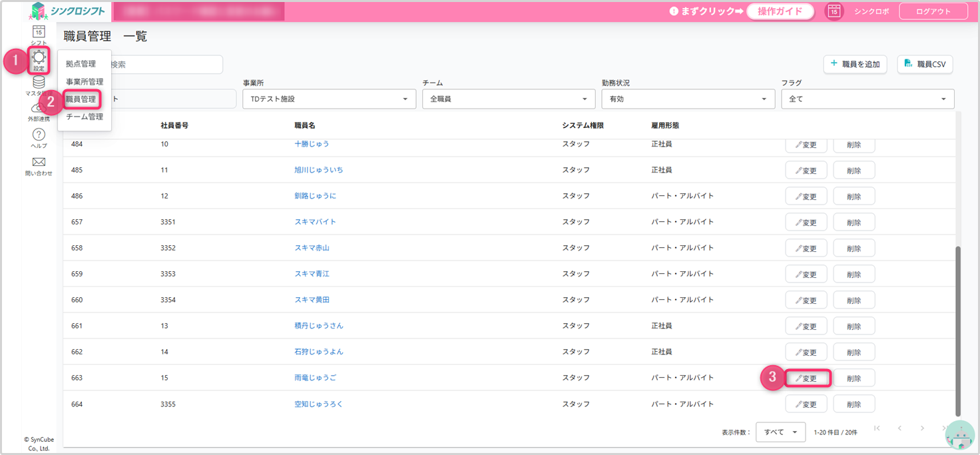Click the robot chat assistant icon
Viewport: 980px width, 455px height.
[x=959, y=436]
